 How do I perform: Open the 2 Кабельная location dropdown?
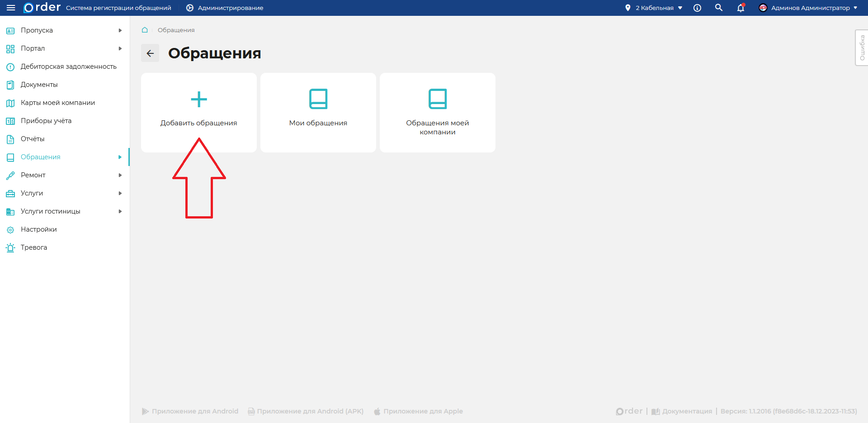(x=654, y=8)
